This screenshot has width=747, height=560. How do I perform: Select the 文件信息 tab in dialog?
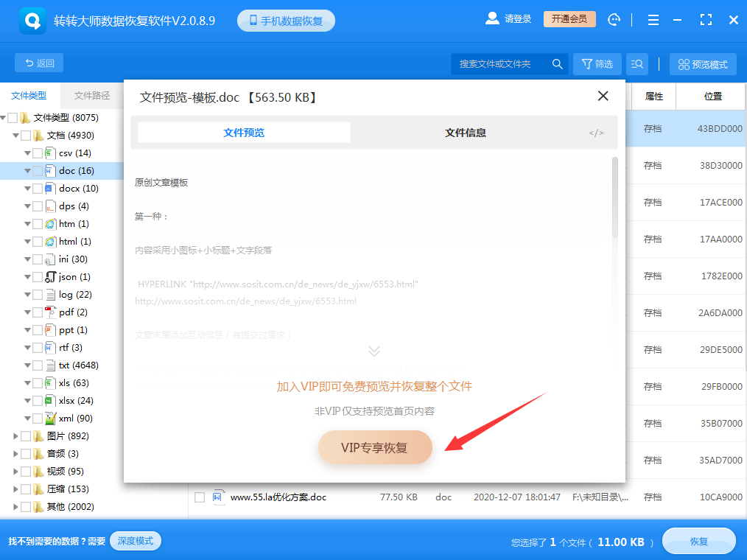[466, 133]
